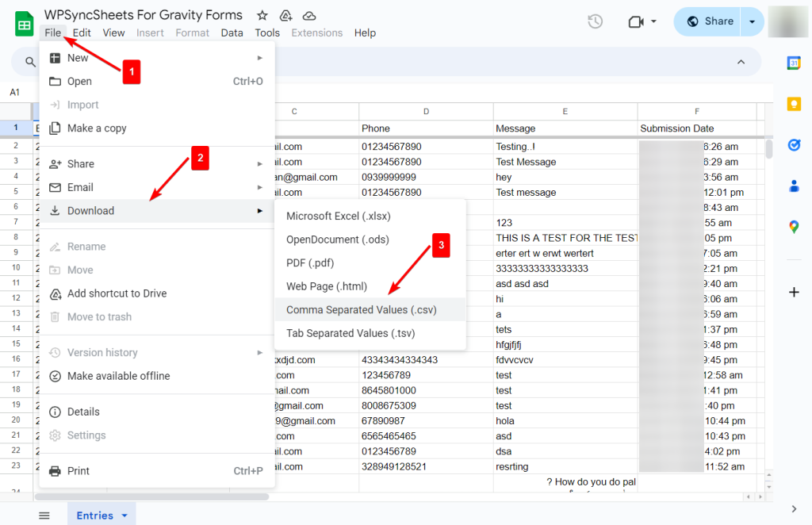This screenshot has width=812, height=525.
Task: Open Google Keep side panel
Action: click(793, 104)
